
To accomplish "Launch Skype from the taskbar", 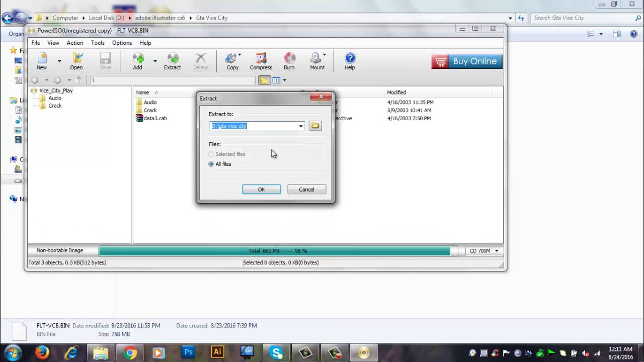I will tap(276, 352).
